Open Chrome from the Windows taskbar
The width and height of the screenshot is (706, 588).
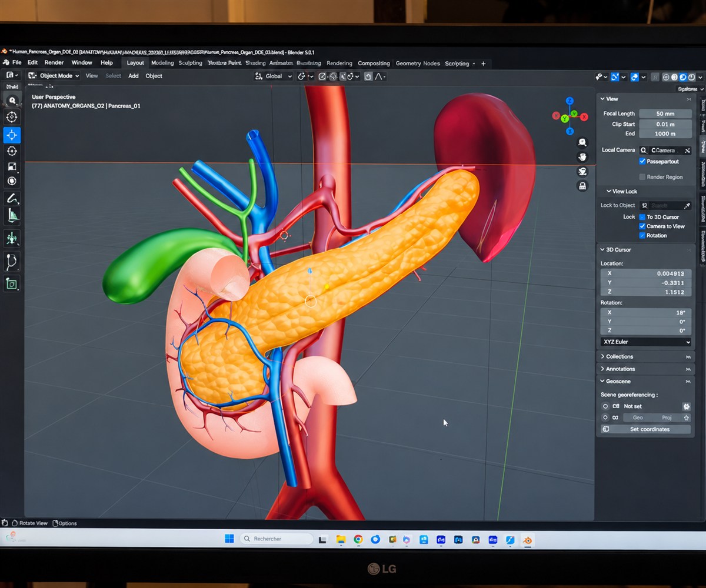pos(358,539)
